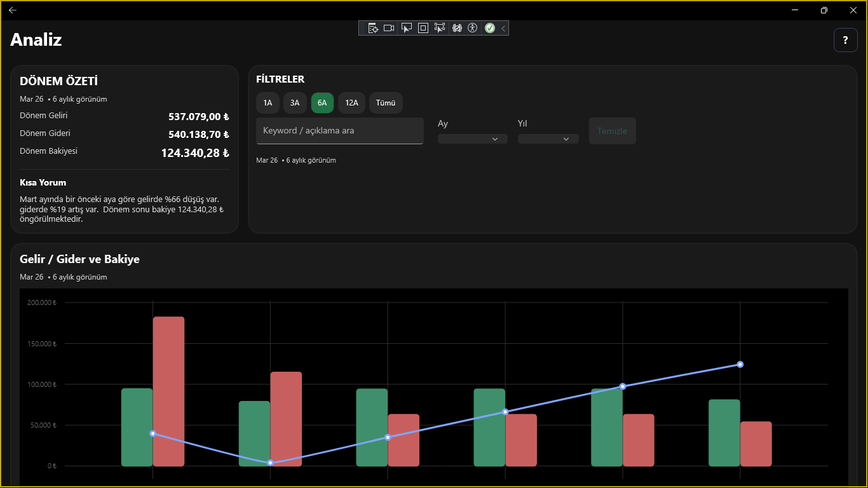The width and height of the screenshot is (868, 488).
Task: Choose the 12A period filter
Action: pos(351,103)
